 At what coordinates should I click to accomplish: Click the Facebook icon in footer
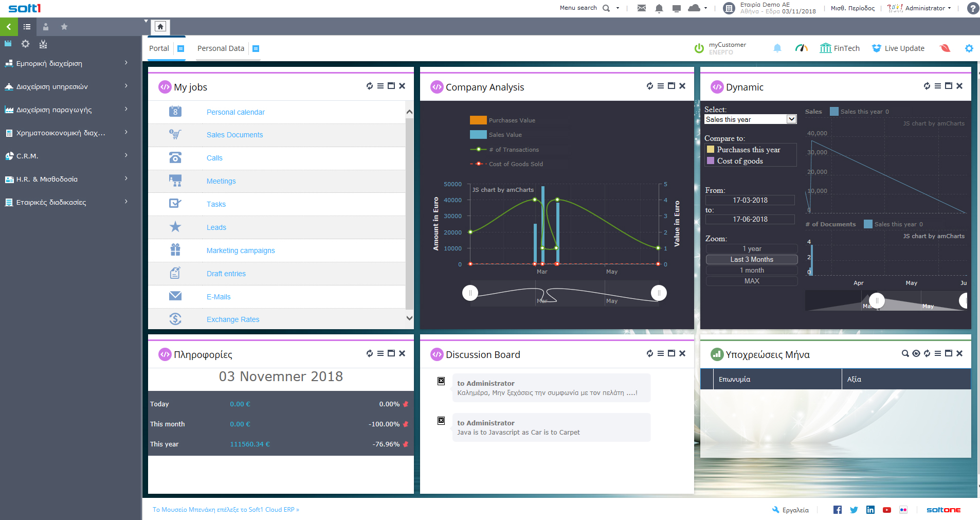(x=838, y=510)
